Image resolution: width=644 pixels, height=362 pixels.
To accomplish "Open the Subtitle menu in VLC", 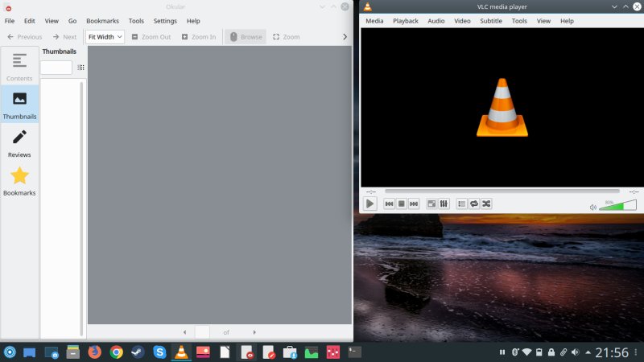I will click(x=491, y=21).
